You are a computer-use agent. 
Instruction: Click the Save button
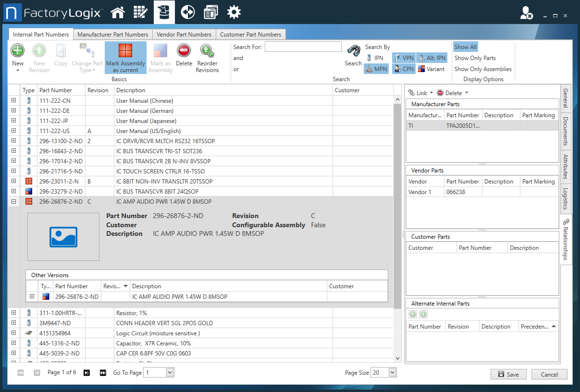pos(508,374)
